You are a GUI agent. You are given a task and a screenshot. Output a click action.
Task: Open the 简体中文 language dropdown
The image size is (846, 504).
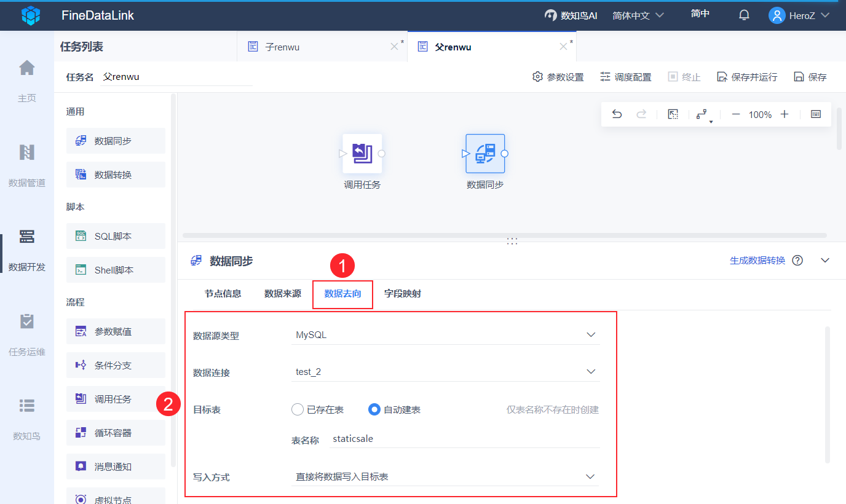click(638, 15)
